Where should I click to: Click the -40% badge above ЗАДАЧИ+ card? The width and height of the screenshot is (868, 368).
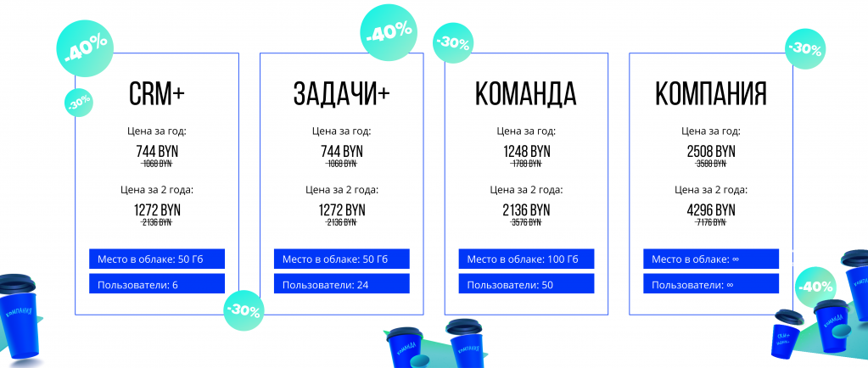[x=389, y=33]
